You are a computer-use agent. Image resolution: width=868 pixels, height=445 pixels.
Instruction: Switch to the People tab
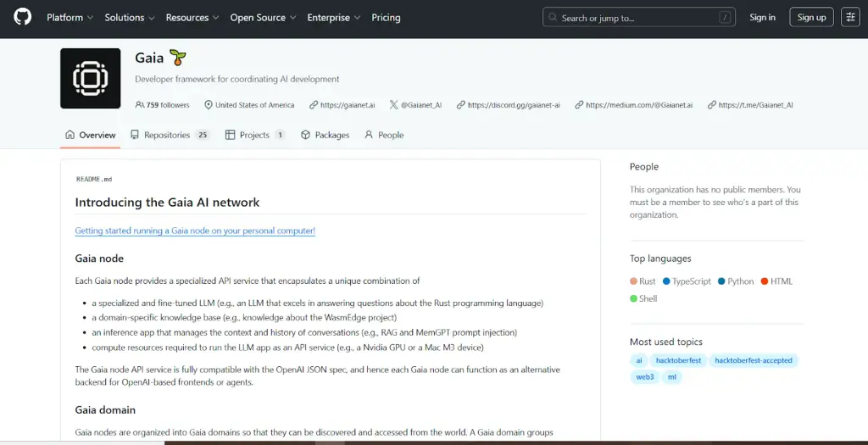[x=384, y=135]
